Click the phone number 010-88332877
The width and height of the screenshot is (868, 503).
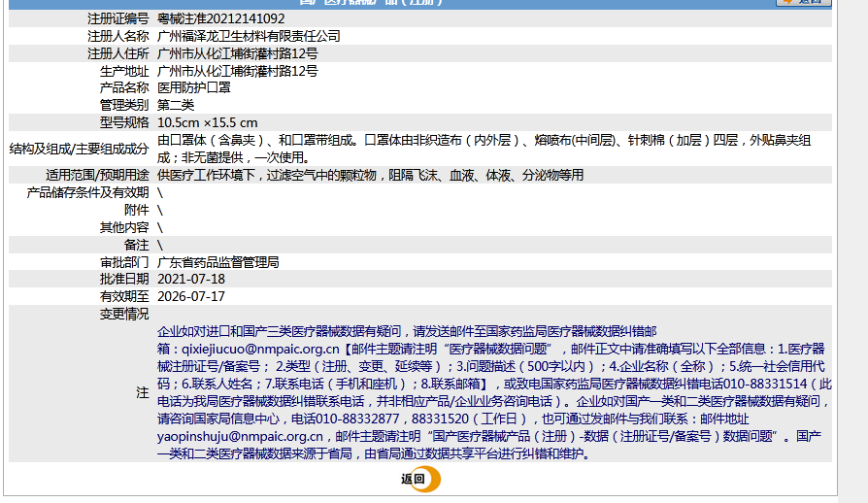pos(357,419)
